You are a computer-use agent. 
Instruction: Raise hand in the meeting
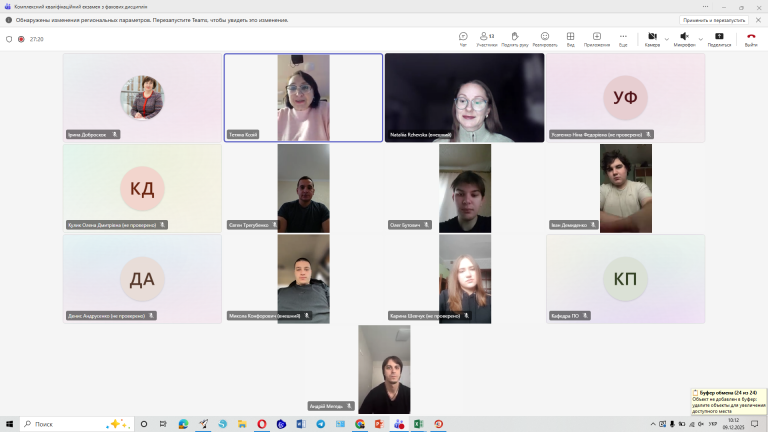click(515, 38)
